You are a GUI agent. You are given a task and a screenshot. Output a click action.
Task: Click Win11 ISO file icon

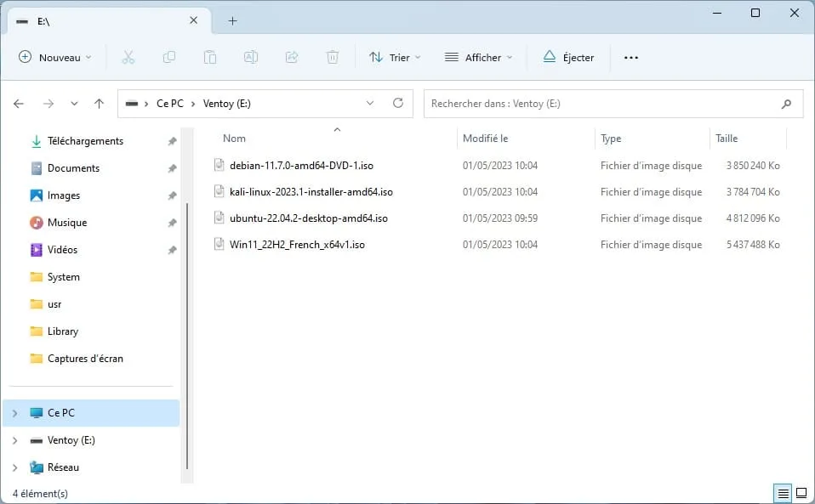[x=219, y=245]
